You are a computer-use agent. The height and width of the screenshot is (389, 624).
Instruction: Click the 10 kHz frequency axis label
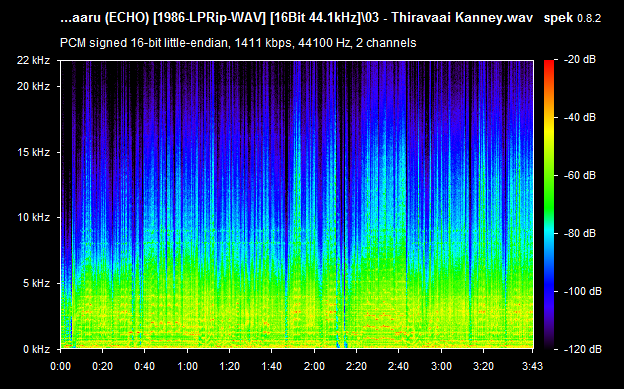(x=33, y=218)
